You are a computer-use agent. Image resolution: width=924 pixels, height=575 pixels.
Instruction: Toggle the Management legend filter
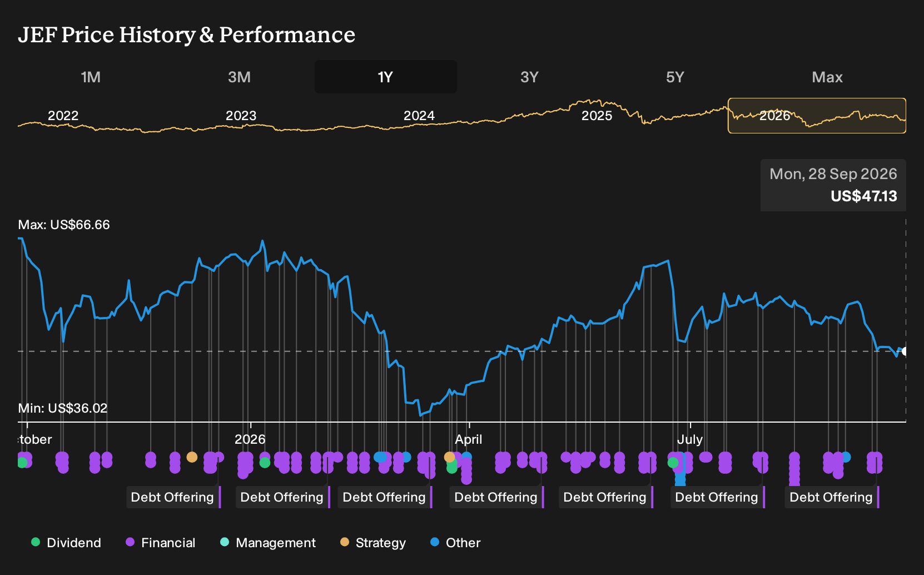267,543
